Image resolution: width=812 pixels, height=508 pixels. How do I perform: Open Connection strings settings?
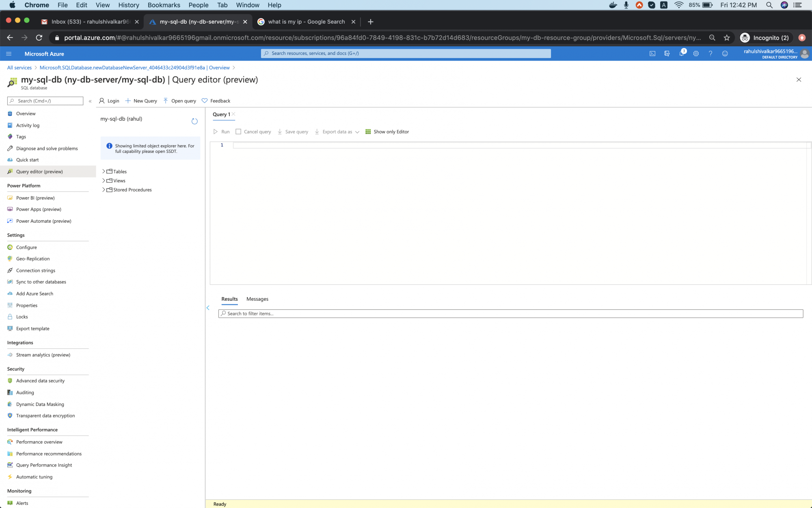pyautogui.click(x=35, y=270)
